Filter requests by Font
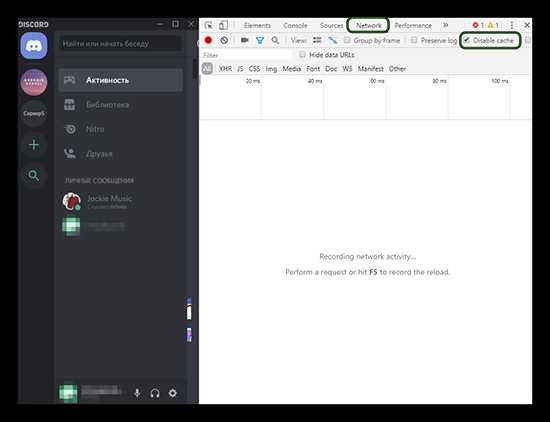 (x=313, y=69)
